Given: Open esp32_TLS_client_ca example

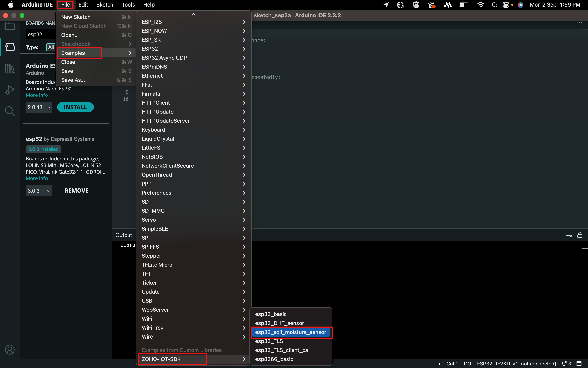Looking at the screenshot, I should 291,350.
